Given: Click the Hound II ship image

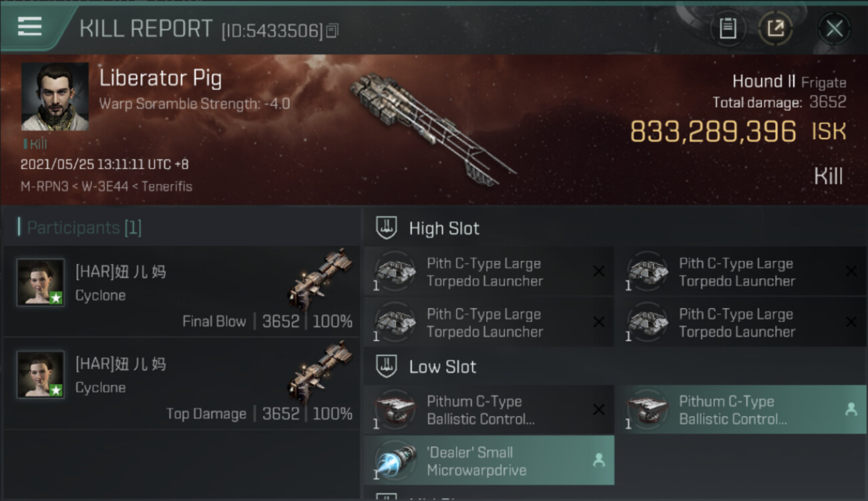Looking at the screenshot, I should click(x=433, y=128).
